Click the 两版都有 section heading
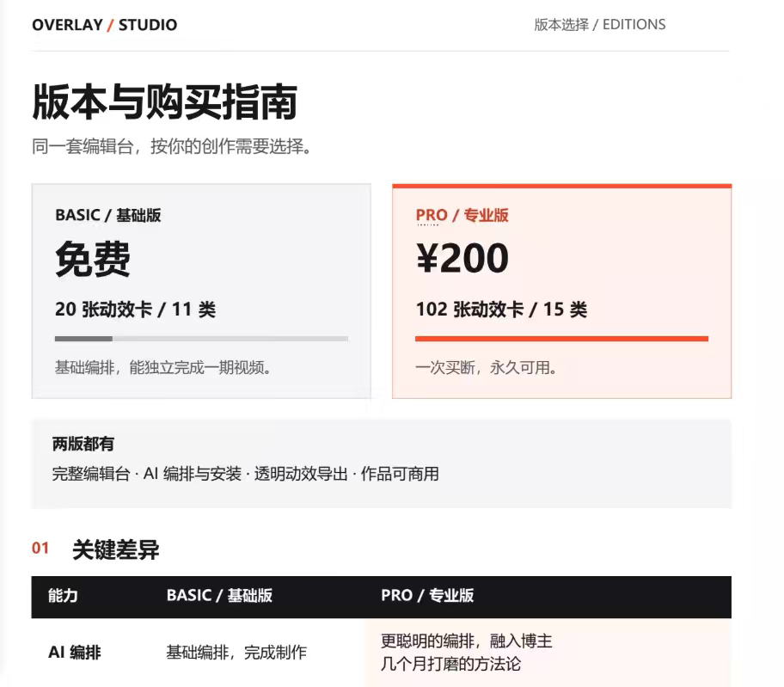Viewport: 784px width, 687px height. (x=83, y=444)
